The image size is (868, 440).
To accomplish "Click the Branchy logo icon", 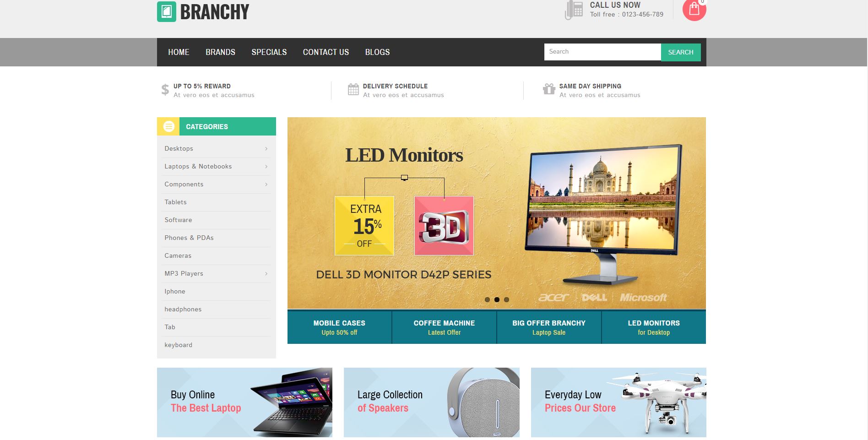I will [x=167, y=12].
